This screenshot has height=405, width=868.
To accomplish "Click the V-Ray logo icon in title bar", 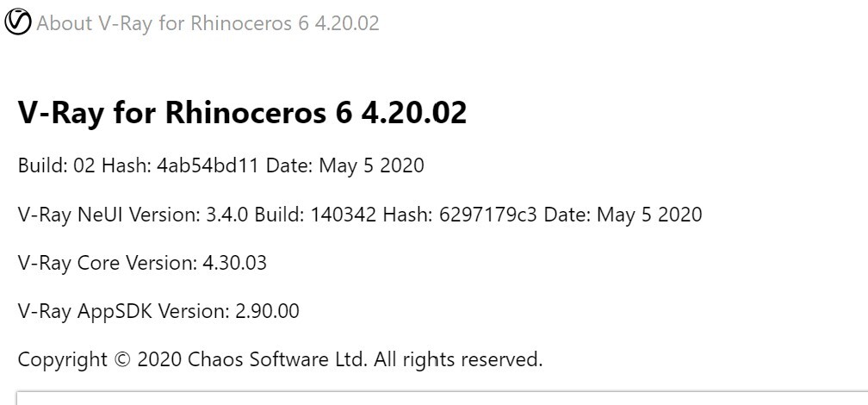I will point(17,22).
